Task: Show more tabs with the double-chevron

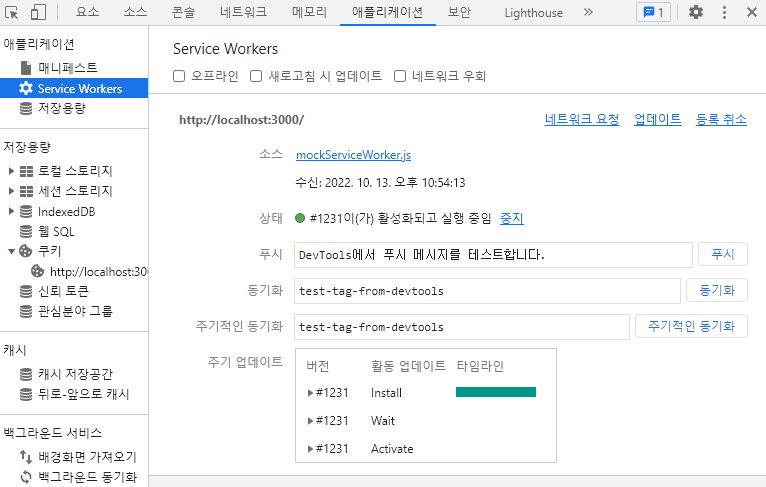Action: 588,12
